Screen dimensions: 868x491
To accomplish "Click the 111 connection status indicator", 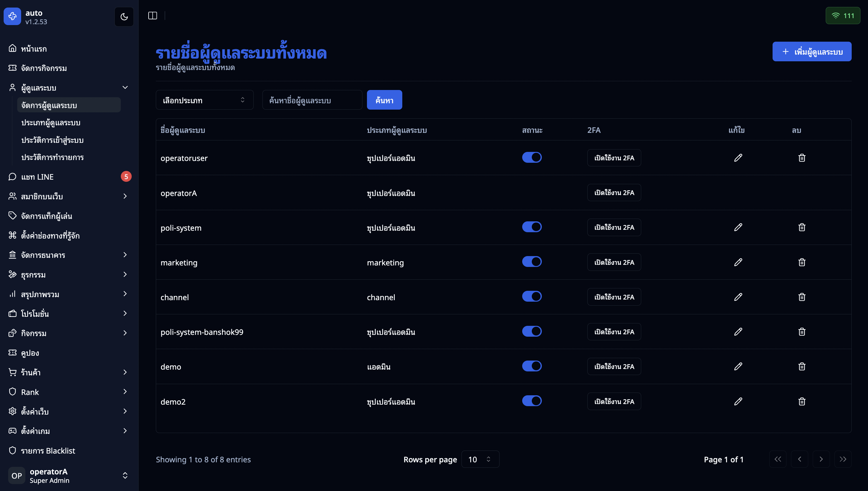I will coord(842,15).
